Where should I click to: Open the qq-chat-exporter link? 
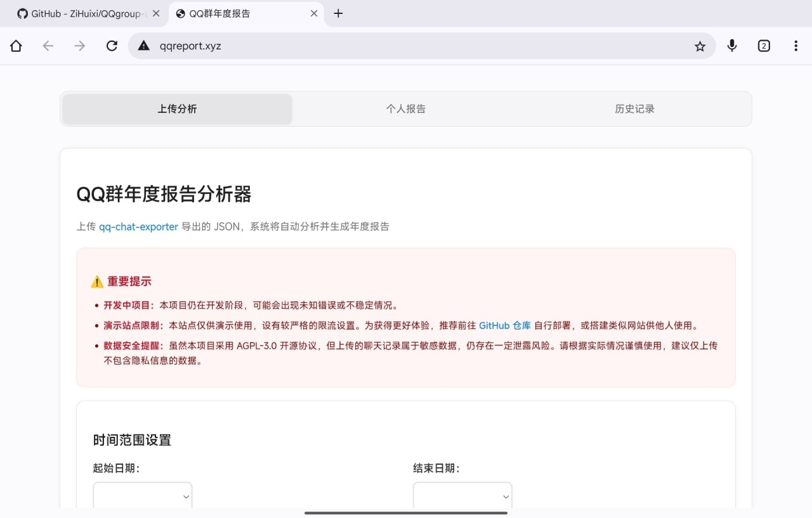click(x=138, y=226)
